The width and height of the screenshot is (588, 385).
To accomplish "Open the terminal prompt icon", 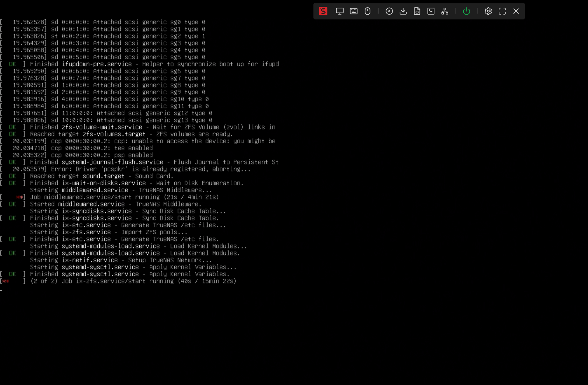I will pyautogui.click(x=431, y=11).
